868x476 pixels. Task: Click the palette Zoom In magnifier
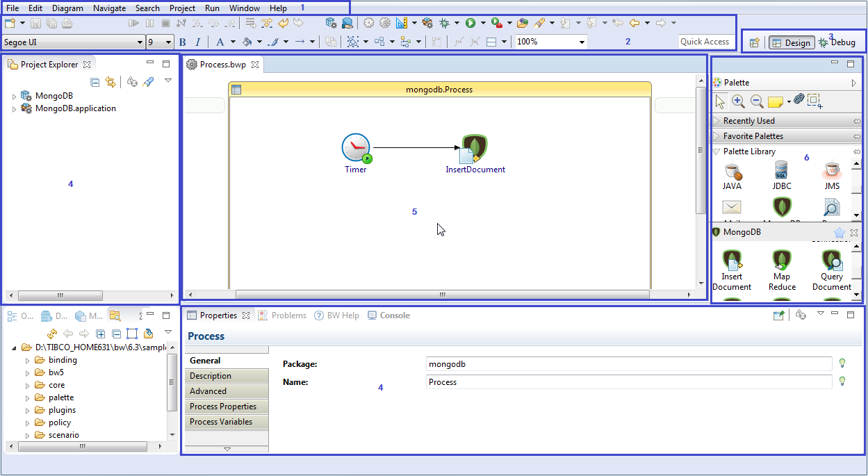point(738,101)
